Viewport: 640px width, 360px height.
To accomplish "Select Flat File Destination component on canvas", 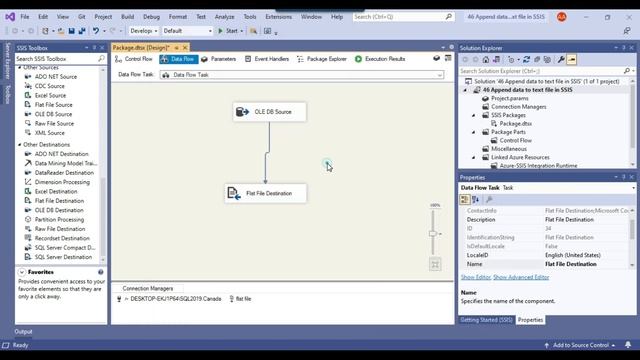I will pyautogui.click(x=266, y=193).
